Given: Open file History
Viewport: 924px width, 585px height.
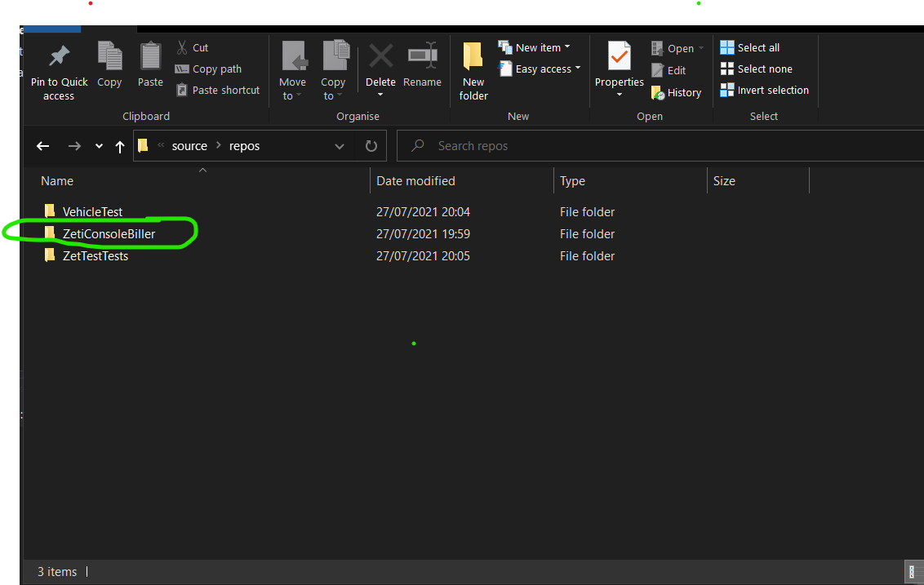Looking at the screenshot, I should pyautogui.click(x=676, y=92).
